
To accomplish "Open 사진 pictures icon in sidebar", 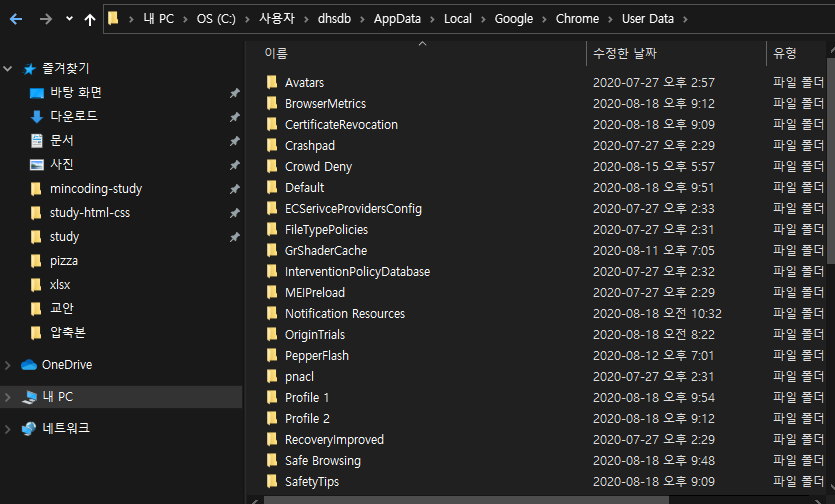I will (37, 165).
